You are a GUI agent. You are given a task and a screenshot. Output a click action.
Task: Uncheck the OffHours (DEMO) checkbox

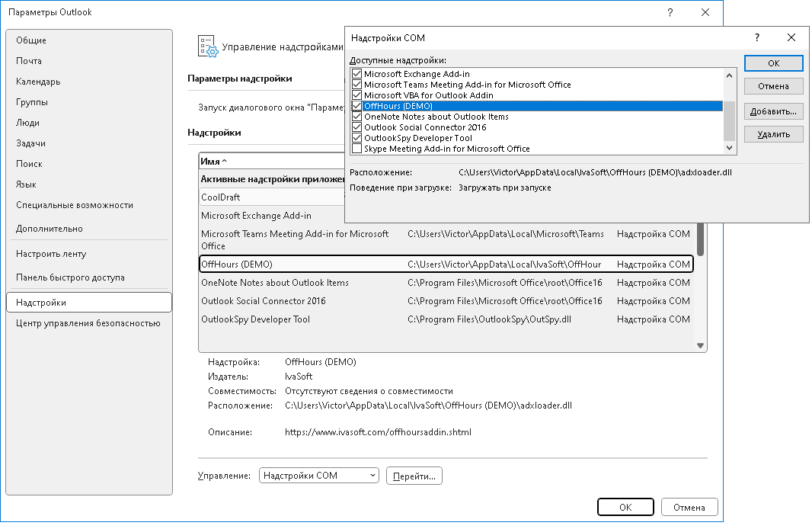pyautogui.click(x=356, y=106)
